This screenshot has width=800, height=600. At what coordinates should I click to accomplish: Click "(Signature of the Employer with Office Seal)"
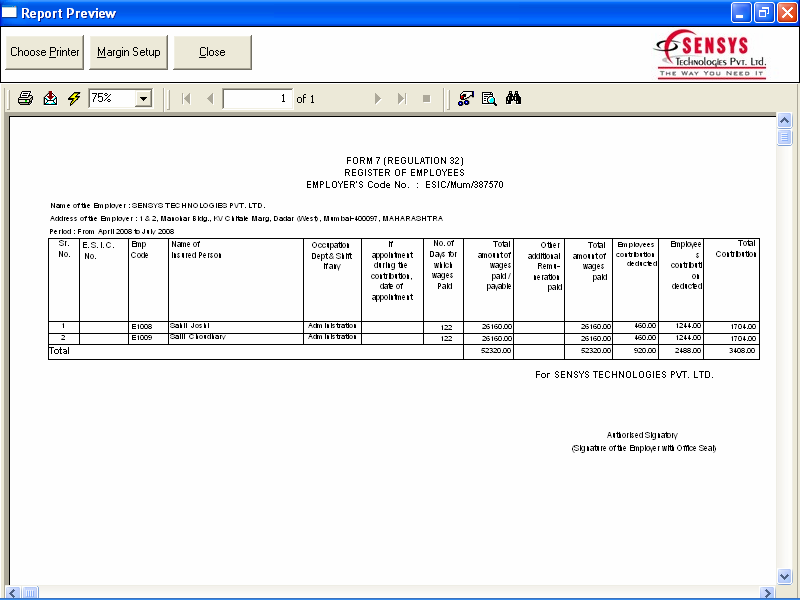tap(644, 448)
